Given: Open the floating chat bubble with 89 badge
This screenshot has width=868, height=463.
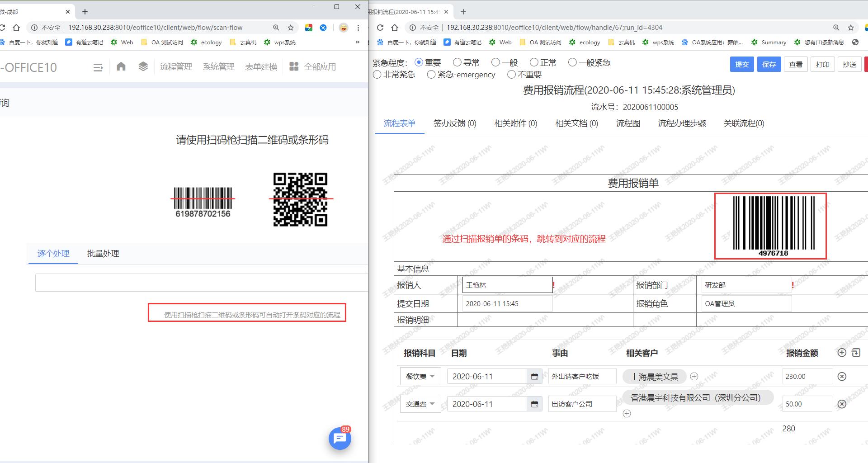Looking at the screenshot, I should 340,438.
